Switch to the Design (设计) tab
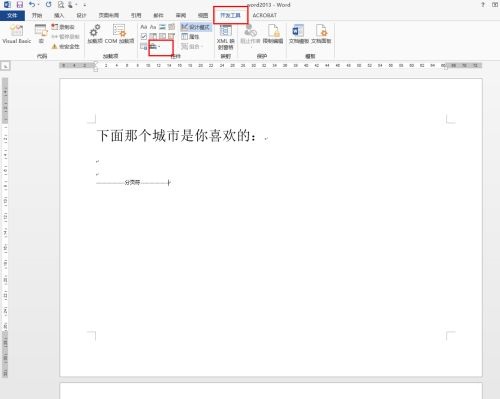The image size is (500, 399). click(81, 15)
